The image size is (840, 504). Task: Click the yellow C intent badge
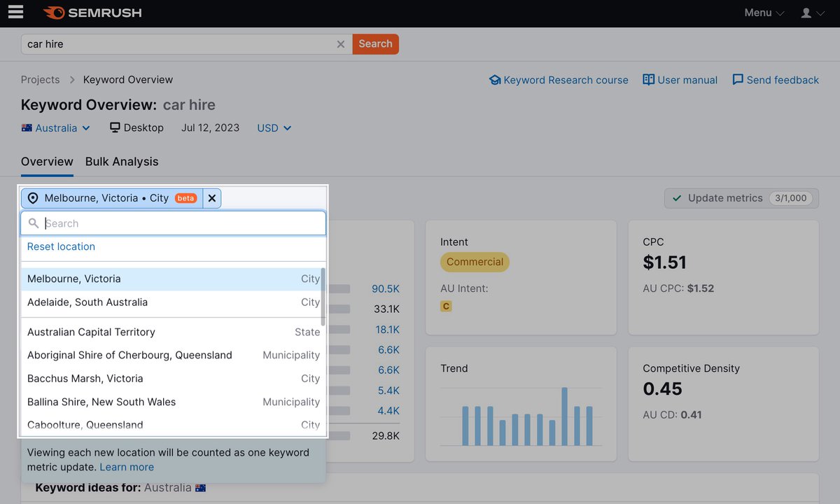point(445,306)
